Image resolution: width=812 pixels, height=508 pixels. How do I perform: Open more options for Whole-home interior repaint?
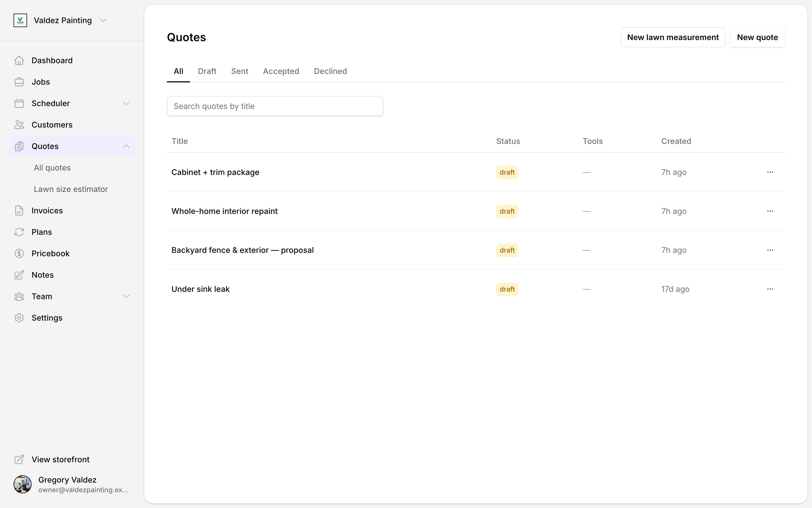[x=770, y=211]
